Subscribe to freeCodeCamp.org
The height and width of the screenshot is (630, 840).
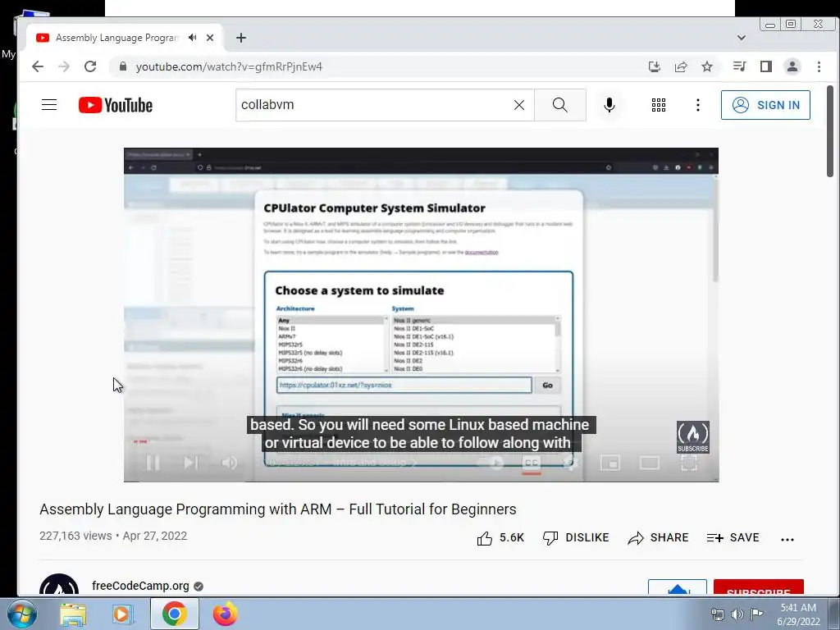point(758,587)
